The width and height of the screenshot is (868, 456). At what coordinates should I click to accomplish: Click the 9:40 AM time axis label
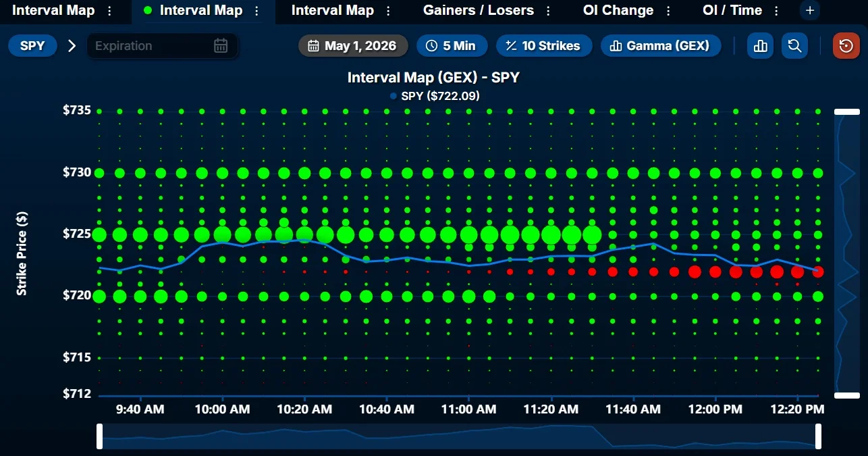coord(140,409)
